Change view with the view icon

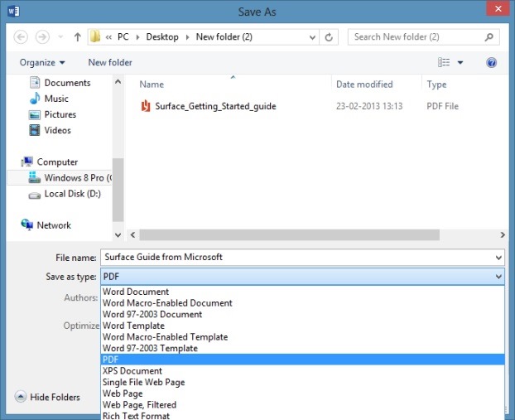(444, 62)
